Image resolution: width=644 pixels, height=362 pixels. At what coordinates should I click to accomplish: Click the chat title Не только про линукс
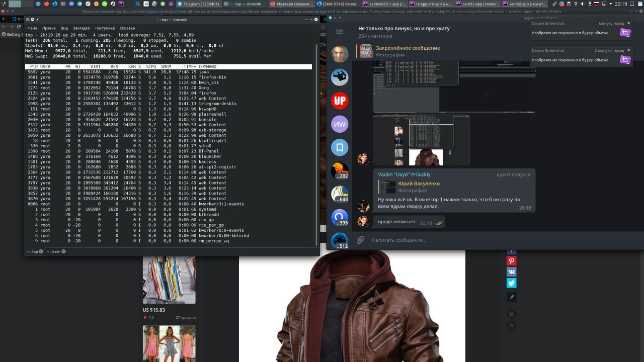click(x=404, y=29)
